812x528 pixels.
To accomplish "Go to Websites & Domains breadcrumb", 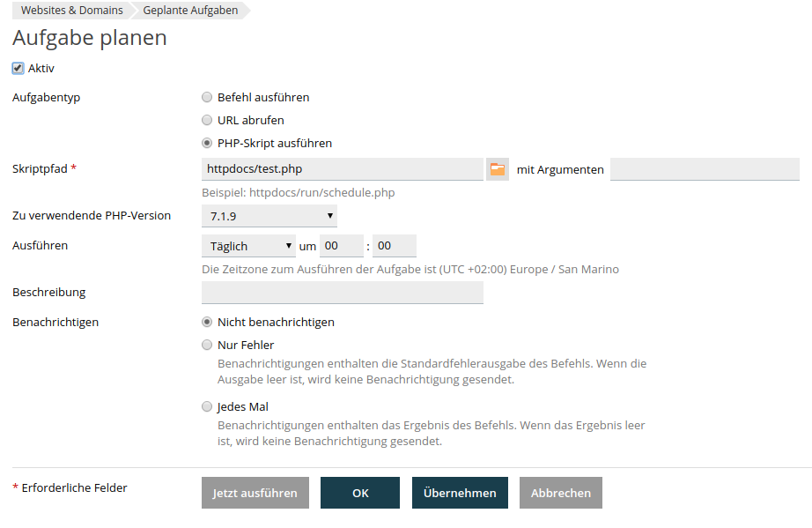I will pyautogui.click(x=72, y=10).
